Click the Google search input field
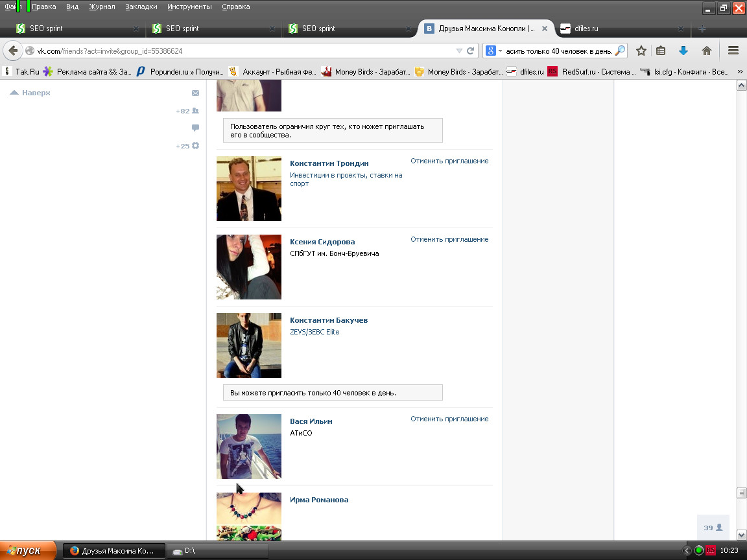 pos(559,51)
